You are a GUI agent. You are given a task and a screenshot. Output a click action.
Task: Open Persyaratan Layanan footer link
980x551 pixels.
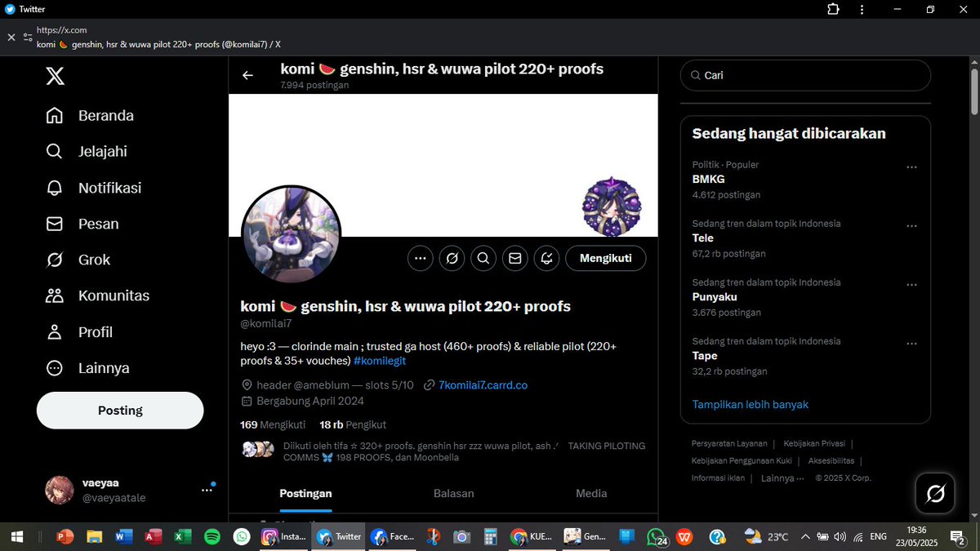pyautogui.click(x=729, y=444)
